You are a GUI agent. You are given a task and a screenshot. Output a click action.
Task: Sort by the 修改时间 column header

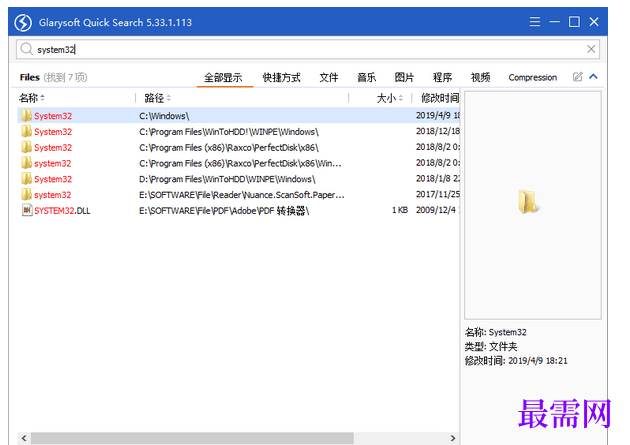pos(440,98)
